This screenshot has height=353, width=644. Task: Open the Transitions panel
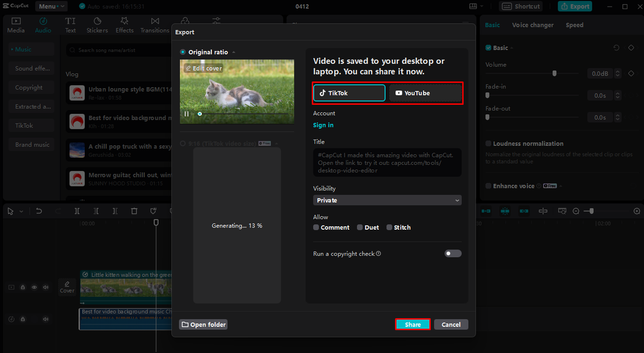[155, 25]
